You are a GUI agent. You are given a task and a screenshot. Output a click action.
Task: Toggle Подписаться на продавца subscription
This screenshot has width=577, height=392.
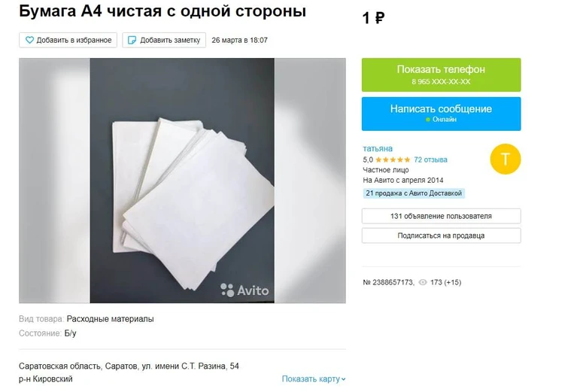pyautogui.click(x=442, y=236)
